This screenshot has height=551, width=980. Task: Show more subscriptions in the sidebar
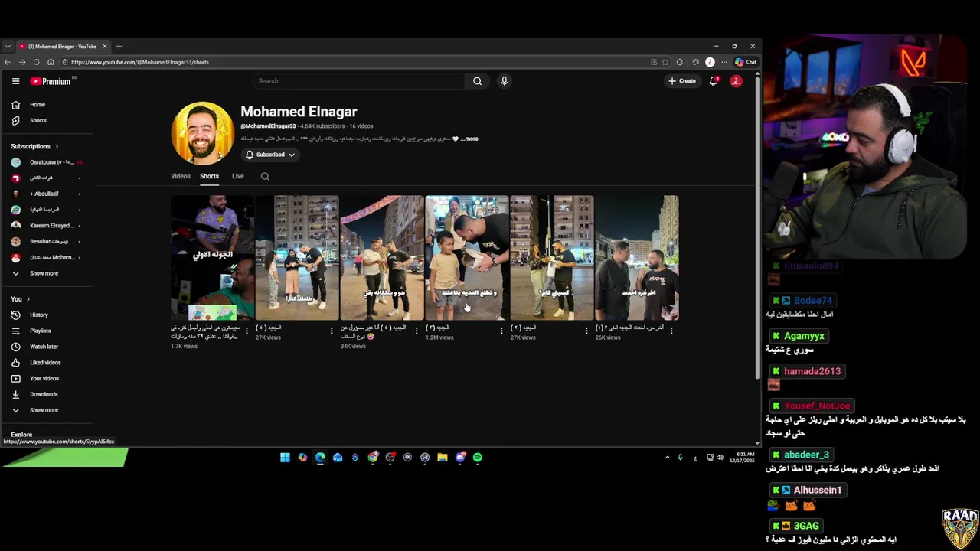point(44,273)
